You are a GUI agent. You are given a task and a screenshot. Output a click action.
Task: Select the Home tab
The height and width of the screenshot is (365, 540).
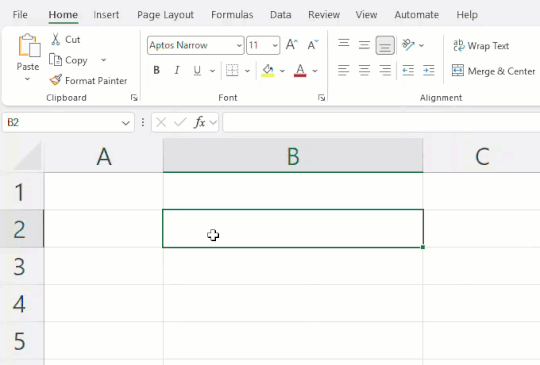pyautogui.click(x=63, y=15)
